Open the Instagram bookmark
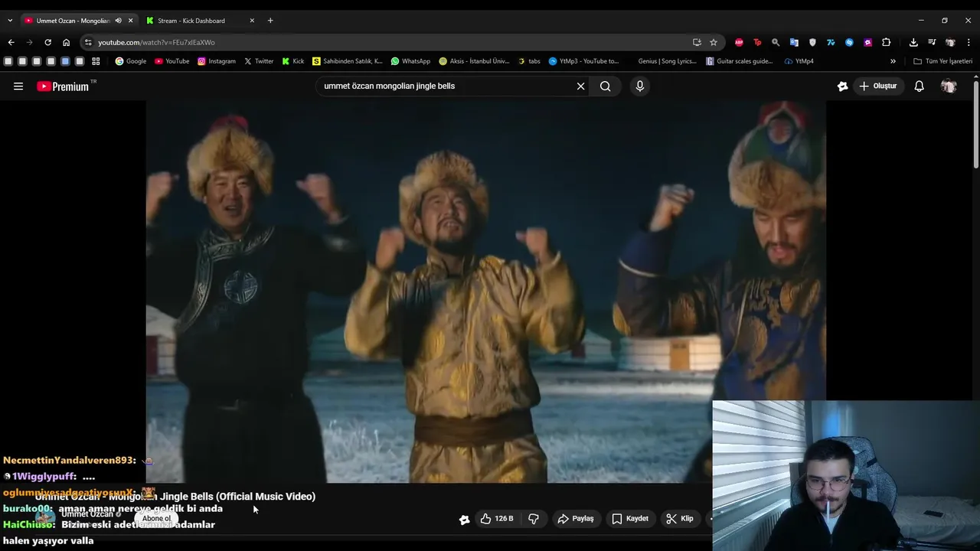The image size is (980, 551). (x=217, y=61)
